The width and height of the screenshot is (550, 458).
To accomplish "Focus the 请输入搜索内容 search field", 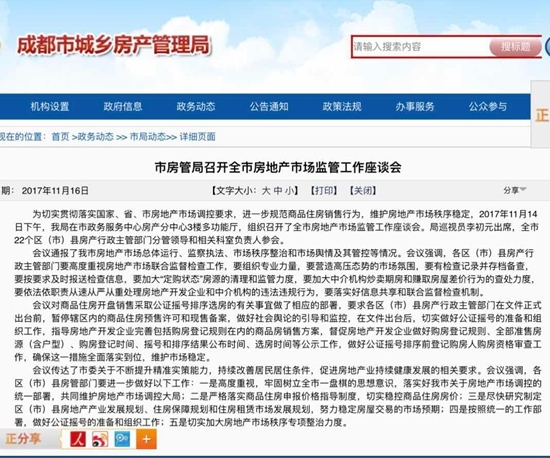I will 421,47.
